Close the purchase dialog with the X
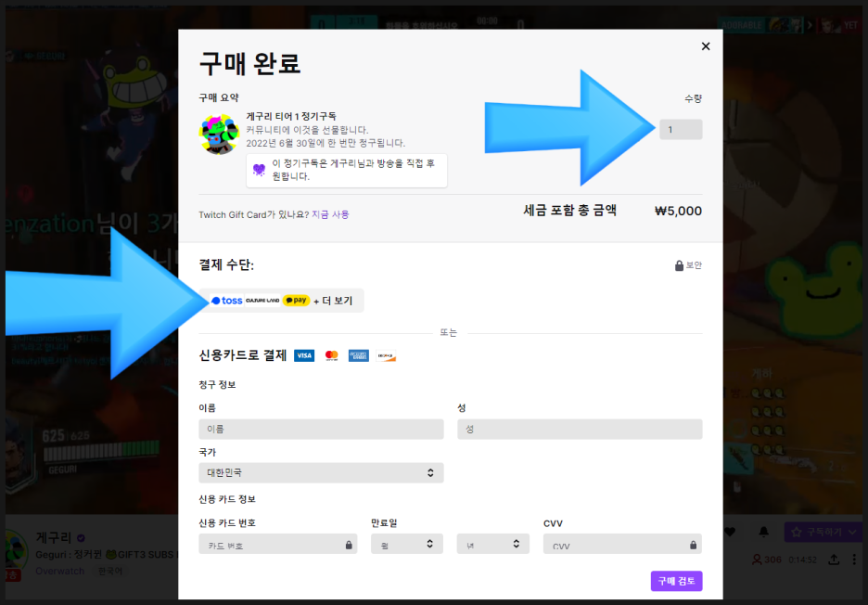 point(705,46)
